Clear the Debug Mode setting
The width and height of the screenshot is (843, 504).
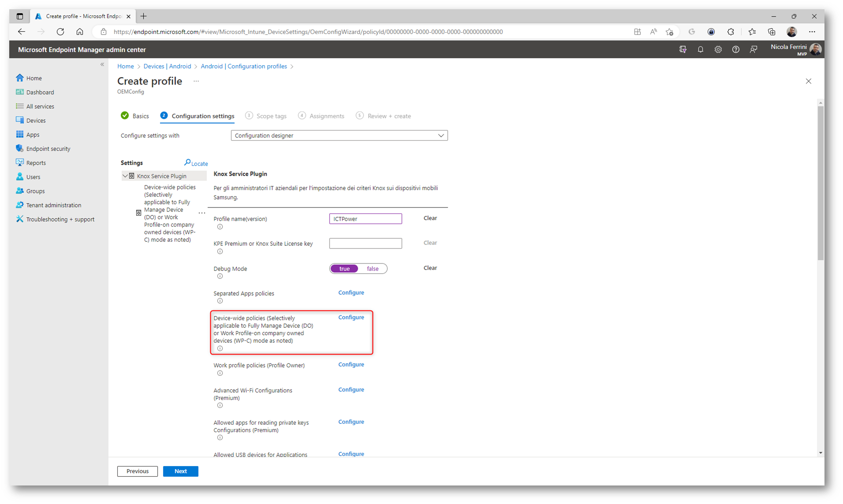click(x=430, y=268)
